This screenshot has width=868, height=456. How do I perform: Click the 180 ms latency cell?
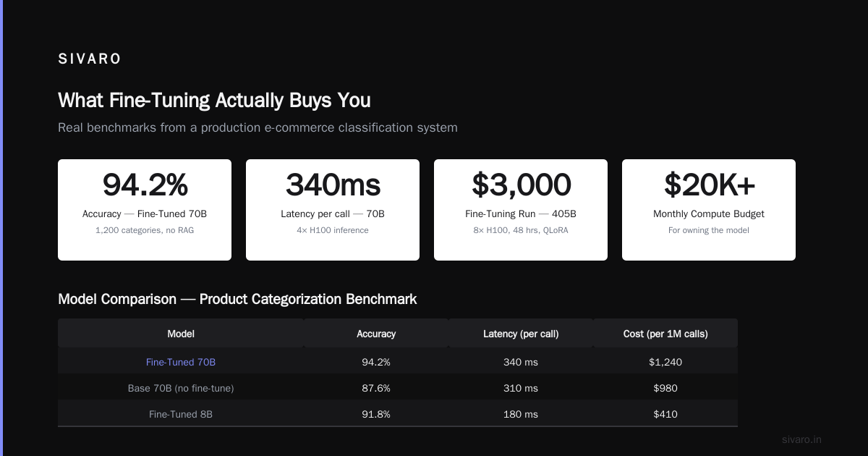coord(521,414)
